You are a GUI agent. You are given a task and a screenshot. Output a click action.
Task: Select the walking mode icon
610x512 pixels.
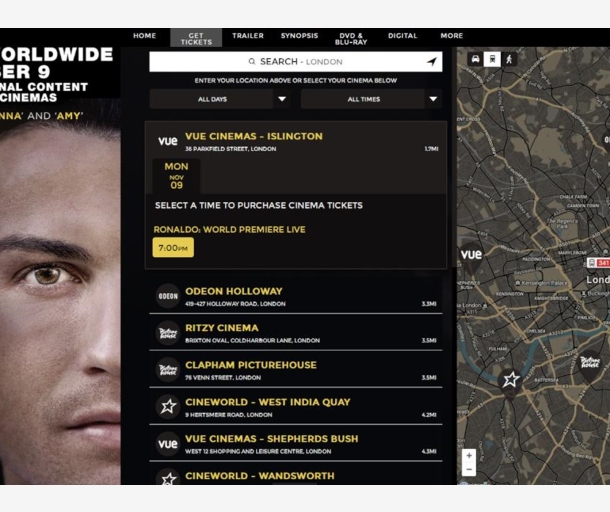tap(509, 59)
